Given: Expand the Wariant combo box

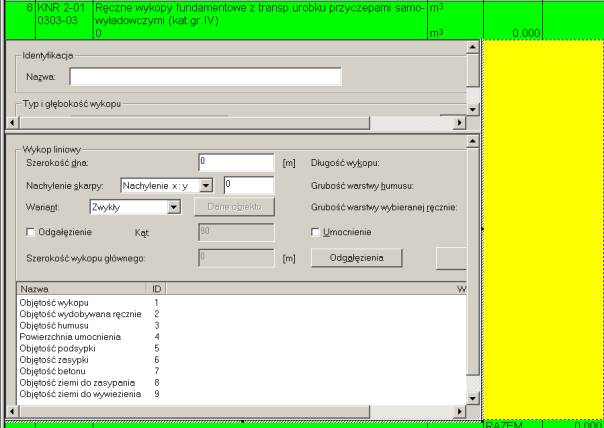Looking at the screenshot, I should [173, 207].
